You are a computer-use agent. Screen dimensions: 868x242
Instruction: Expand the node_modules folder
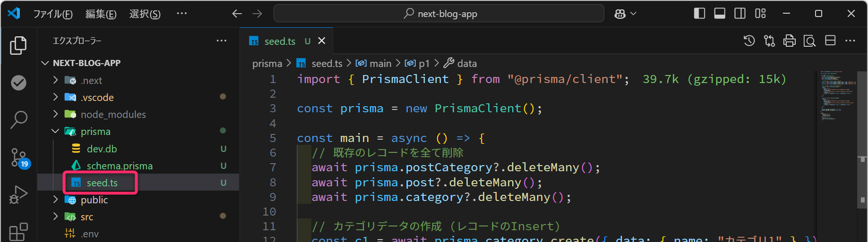click(x=55, y=114)
